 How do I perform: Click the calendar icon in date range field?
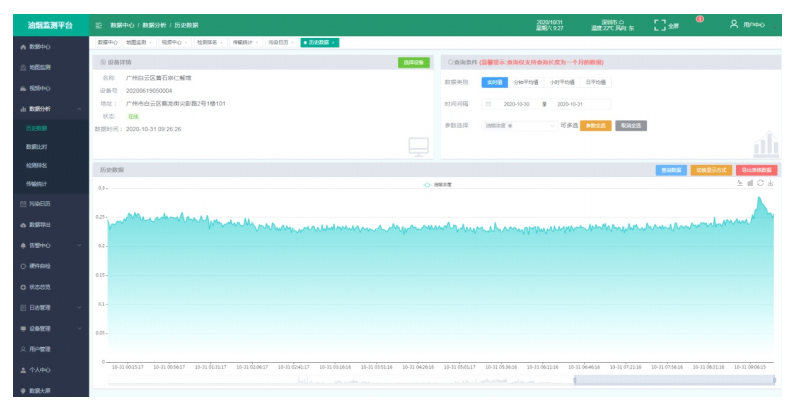[489, 103]
